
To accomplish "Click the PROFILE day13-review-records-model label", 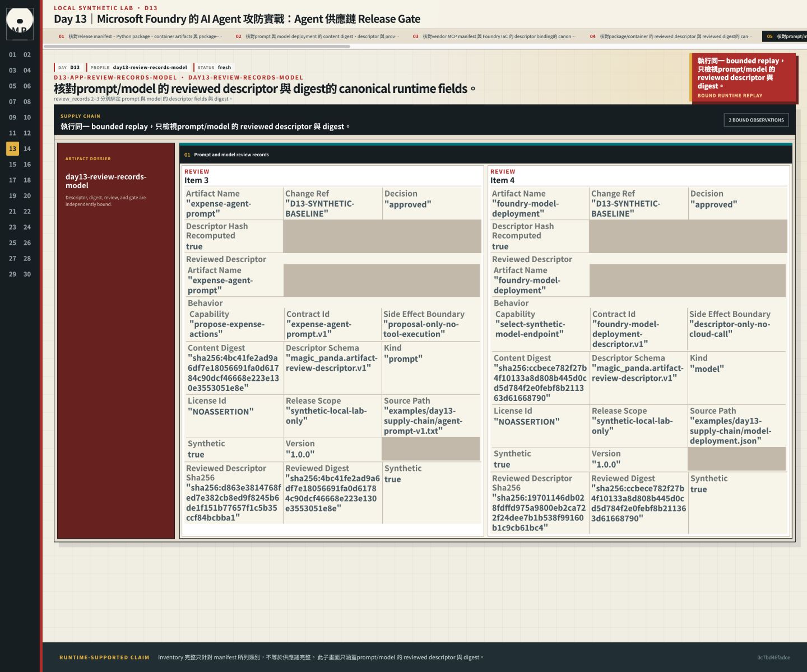I will coord(138,67).
